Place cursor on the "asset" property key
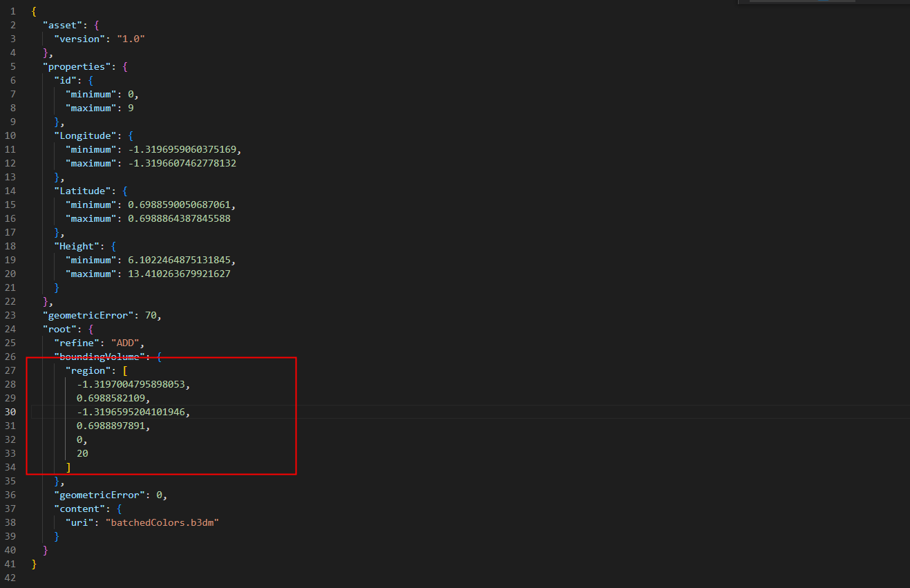The image size is (910, 588). pos(62,25)
